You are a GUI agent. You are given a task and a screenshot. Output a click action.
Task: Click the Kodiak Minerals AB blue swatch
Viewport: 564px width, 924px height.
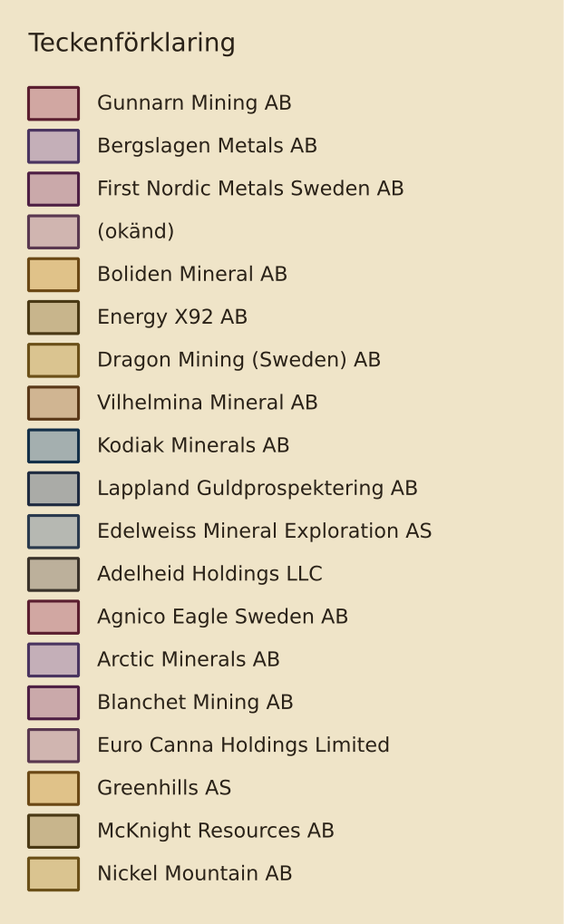53,446
